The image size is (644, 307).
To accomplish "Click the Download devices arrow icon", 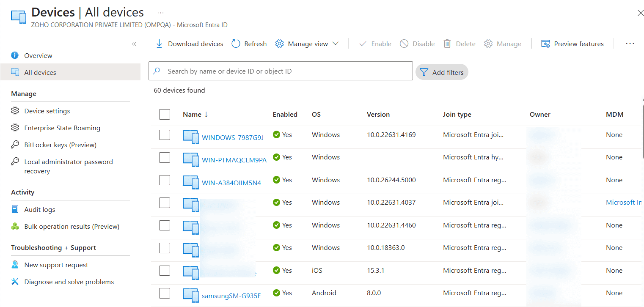I will 159,44.
